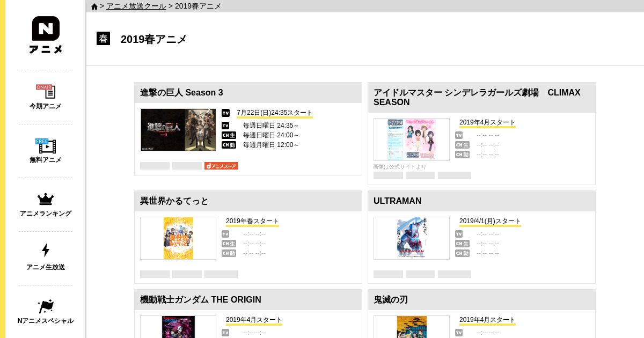Click 2019年4月スタート in 鬼滅の刃 card
This screenshot has width=644, height=338.
487,320
